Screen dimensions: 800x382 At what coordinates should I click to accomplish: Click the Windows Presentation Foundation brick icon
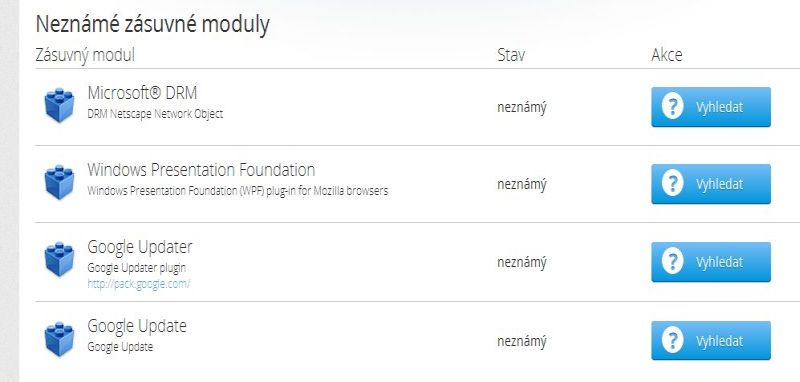[x=59, y=182]
